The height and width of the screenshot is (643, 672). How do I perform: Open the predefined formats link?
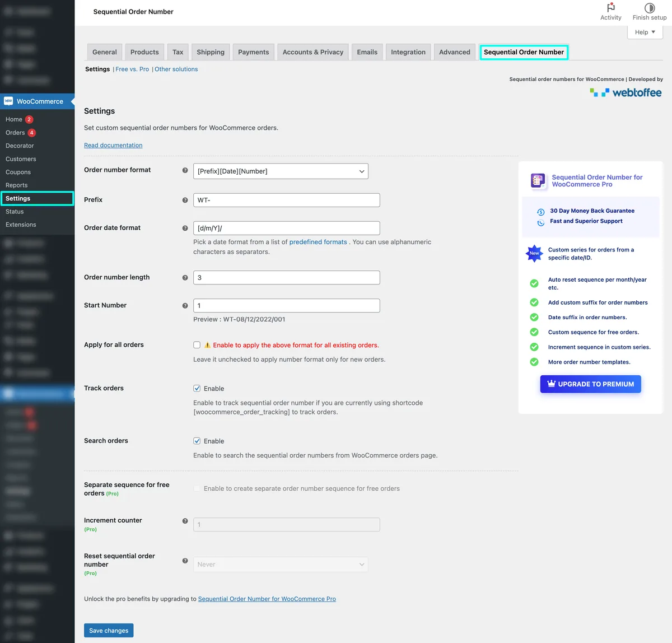(318, 242)
